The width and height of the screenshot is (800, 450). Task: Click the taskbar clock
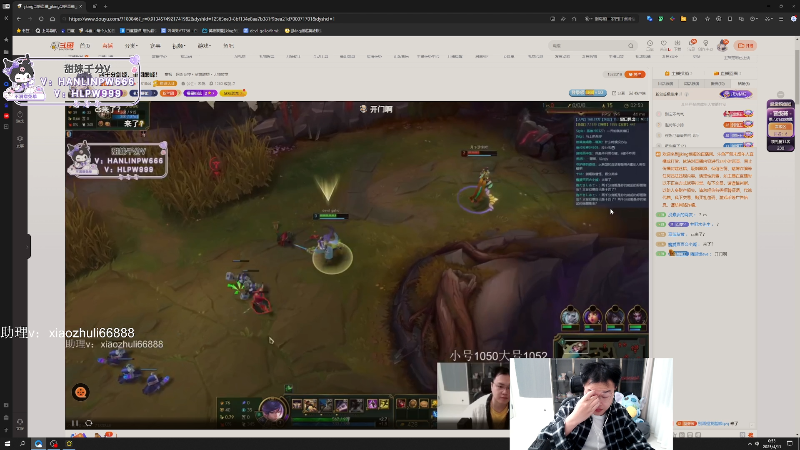tap(771, 444)
